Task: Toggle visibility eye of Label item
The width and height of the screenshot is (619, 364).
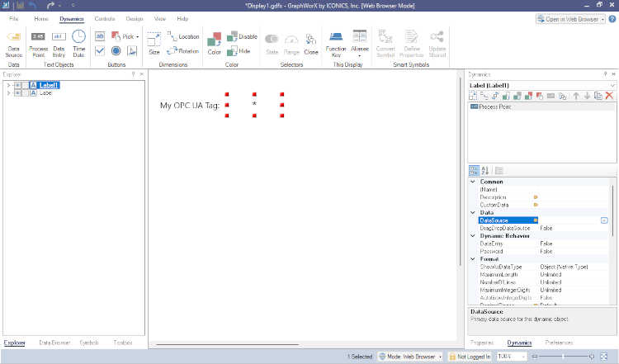Action: [x=17, y=93]
